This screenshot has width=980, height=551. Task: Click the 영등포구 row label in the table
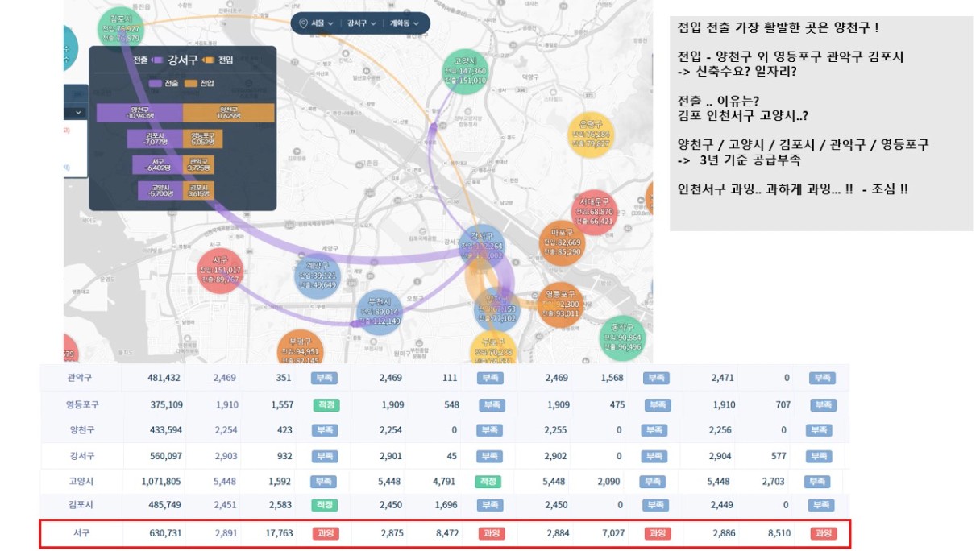tap(81, 404)
